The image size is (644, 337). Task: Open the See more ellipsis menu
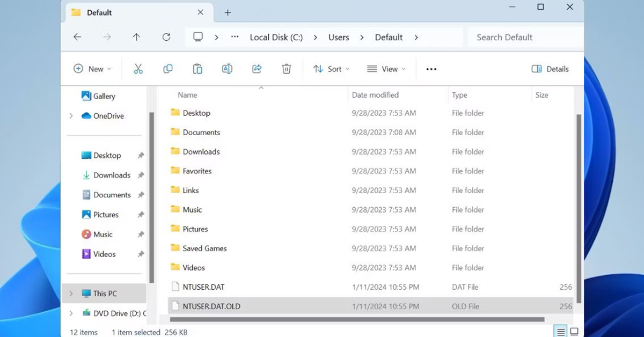coord(431,69)
